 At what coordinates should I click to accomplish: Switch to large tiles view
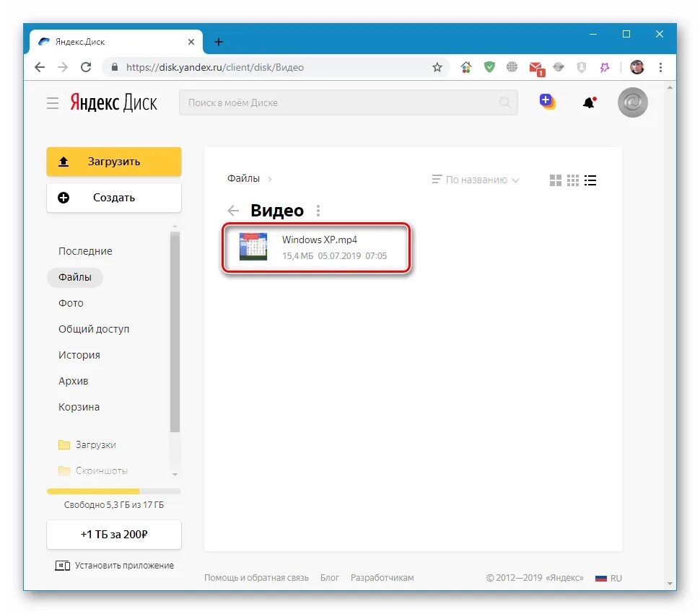point(556,180)
